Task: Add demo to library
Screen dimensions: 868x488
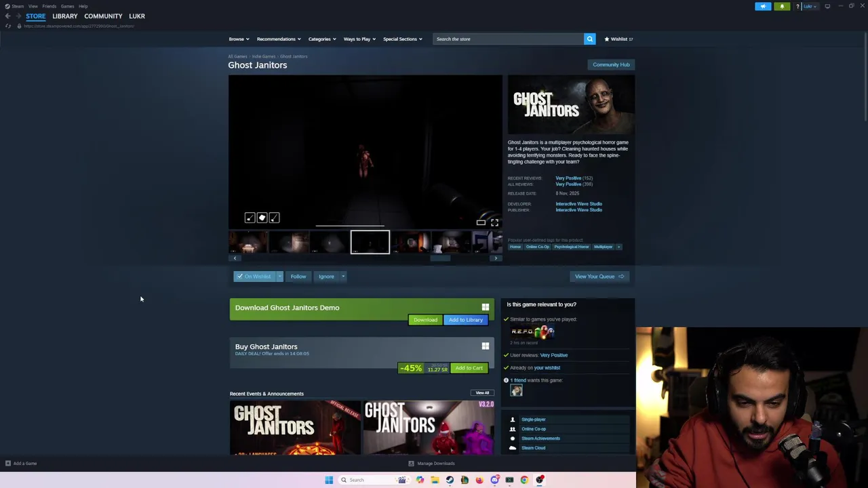Action: pyautogui.click(x=466, y=320)
